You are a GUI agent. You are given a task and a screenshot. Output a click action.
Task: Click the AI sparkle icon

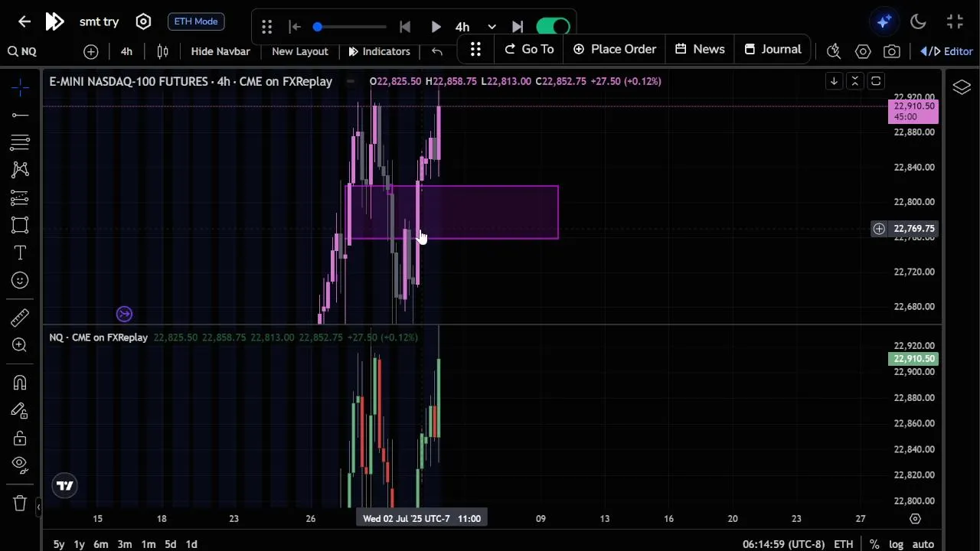[x=884, y=21]
